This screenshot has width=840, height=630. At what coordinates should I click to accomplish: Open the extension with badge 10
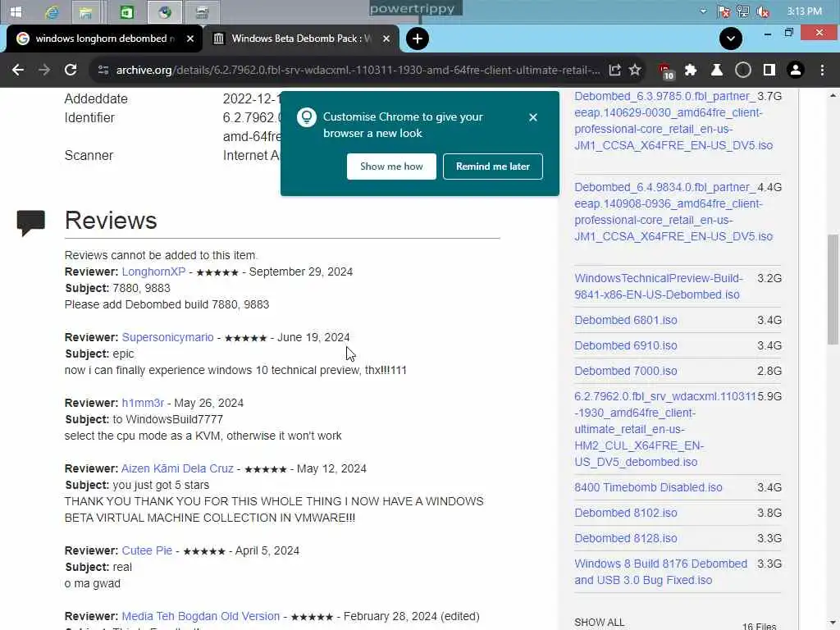coord(665,71)
